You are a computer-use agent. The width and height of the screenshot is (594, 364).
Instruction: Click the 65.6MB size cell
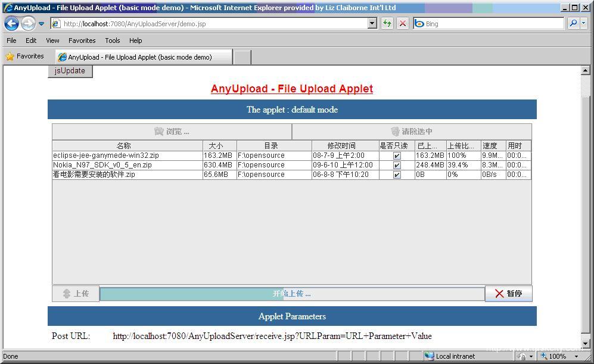coord(220,174)
